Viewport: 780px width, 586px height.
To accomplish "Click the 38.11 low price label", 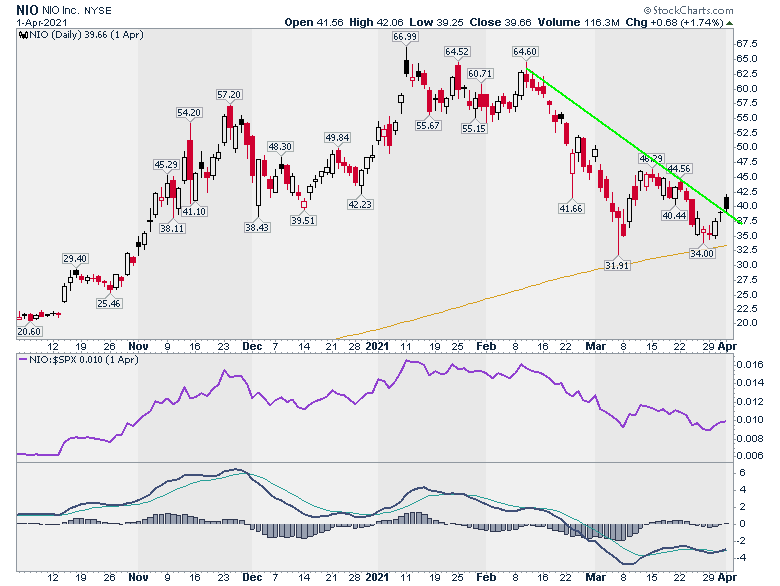I will click(x=172, y=229).
